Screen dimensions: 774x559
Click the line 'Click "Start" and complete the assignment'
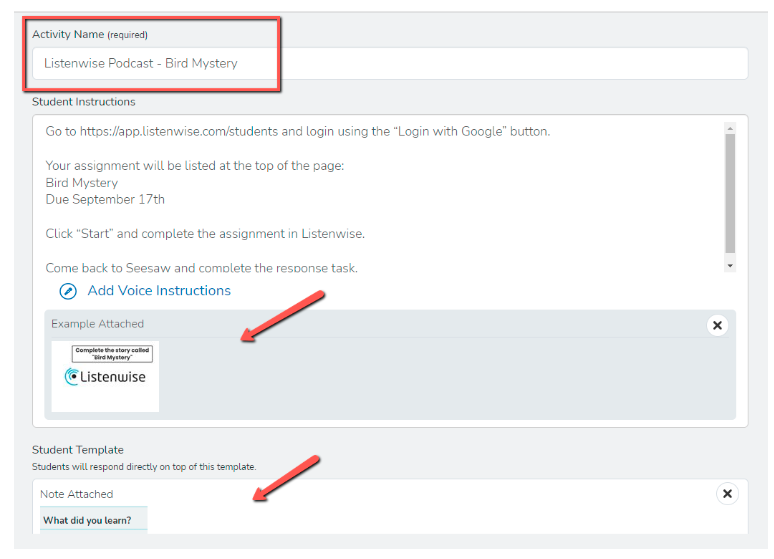(x=205, y=234)
